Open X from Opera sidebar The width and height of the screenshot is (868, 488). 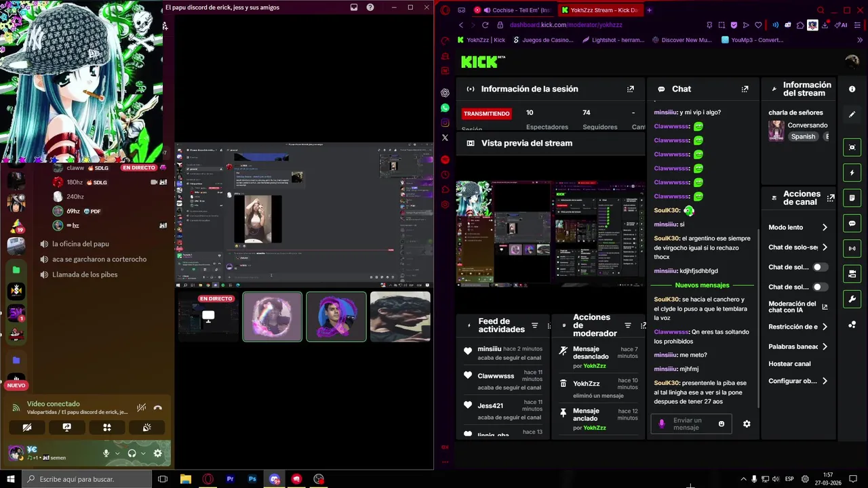(x=445, y=138)
